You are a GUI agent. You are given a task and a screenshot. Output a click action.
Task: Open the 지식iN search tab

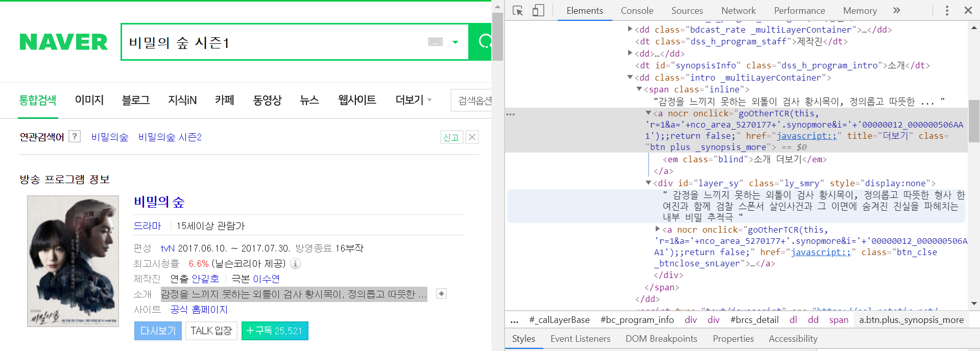click(182, 100)
